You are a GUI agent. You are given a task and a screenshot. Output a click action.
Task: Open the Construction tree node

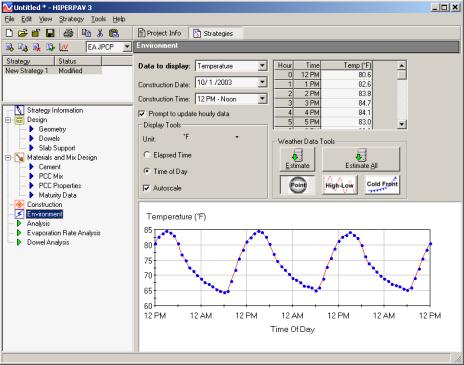pyautogui.click(x=44, y=204)
